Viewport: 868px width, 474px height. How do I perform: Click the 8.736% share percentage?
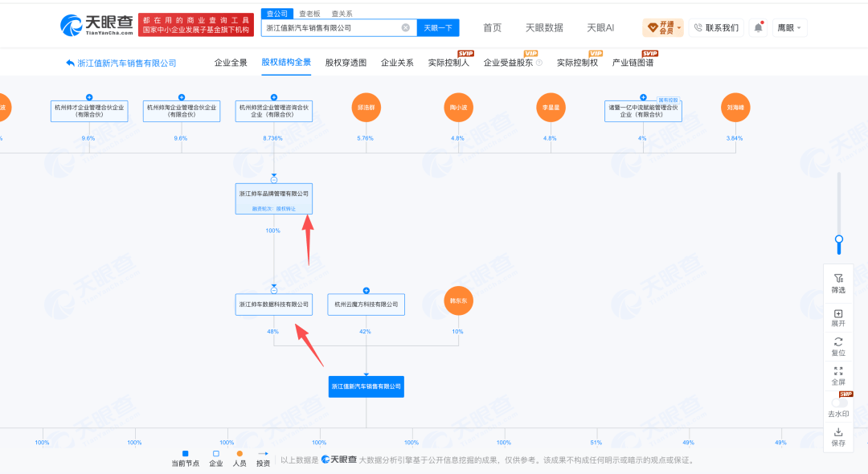pos(272,138)
